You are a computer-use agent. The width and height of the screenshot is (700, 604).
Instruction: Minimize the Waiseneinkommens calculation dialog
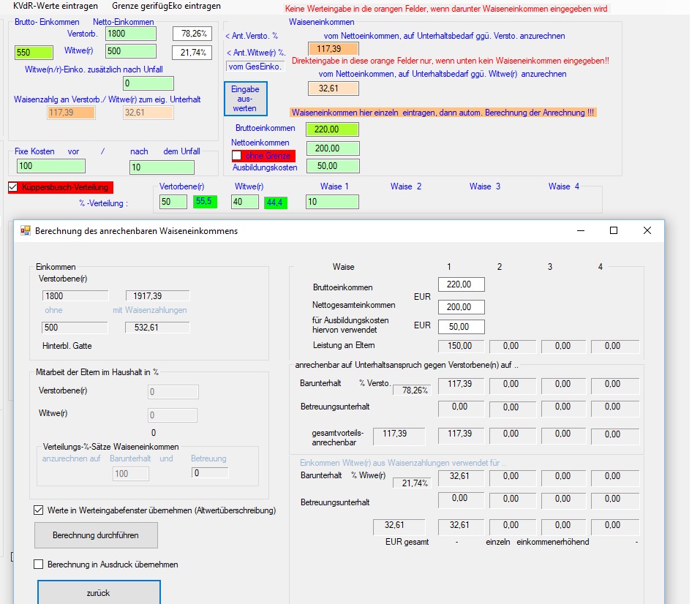click(x=580, y=230)
